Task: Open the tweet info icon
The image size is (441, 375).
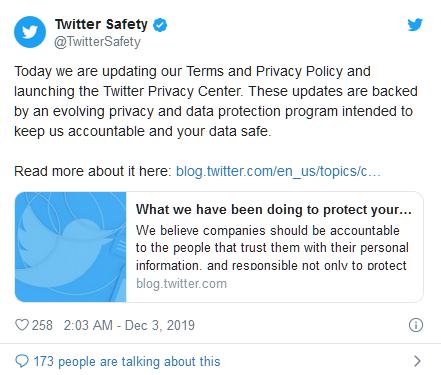Action: 416,325
